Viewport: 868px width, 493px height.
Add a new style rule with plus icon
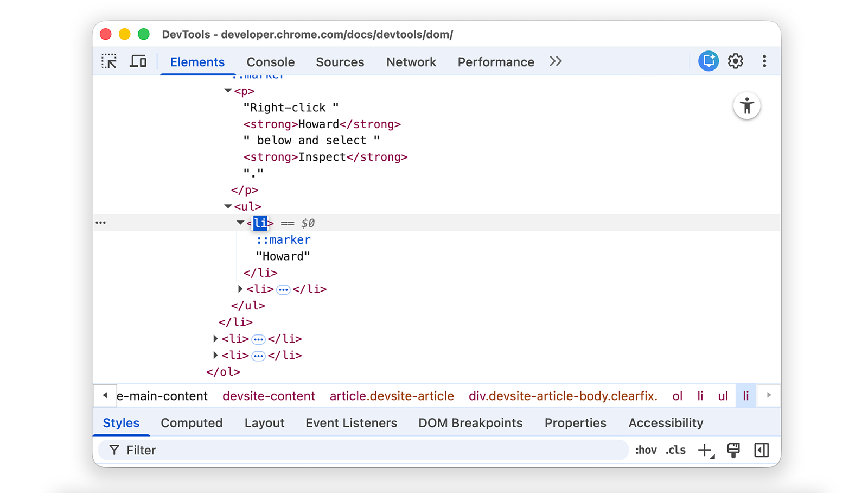(704, 450)
